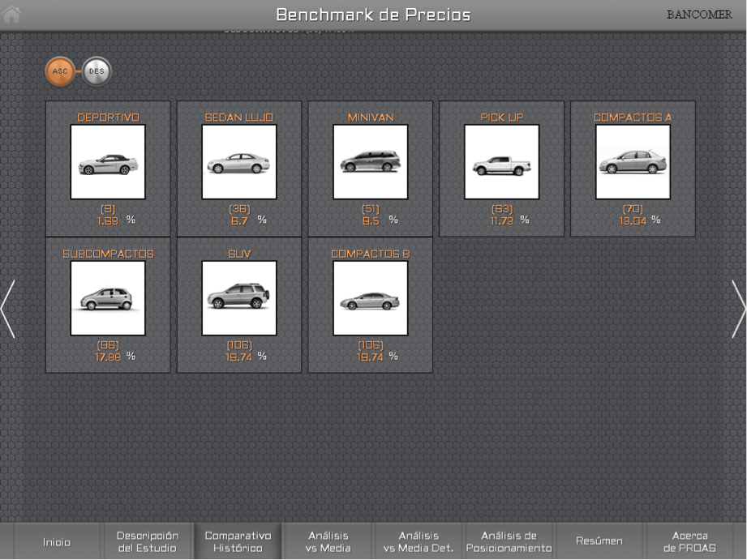Open the Inicio tab

(57, 541)
